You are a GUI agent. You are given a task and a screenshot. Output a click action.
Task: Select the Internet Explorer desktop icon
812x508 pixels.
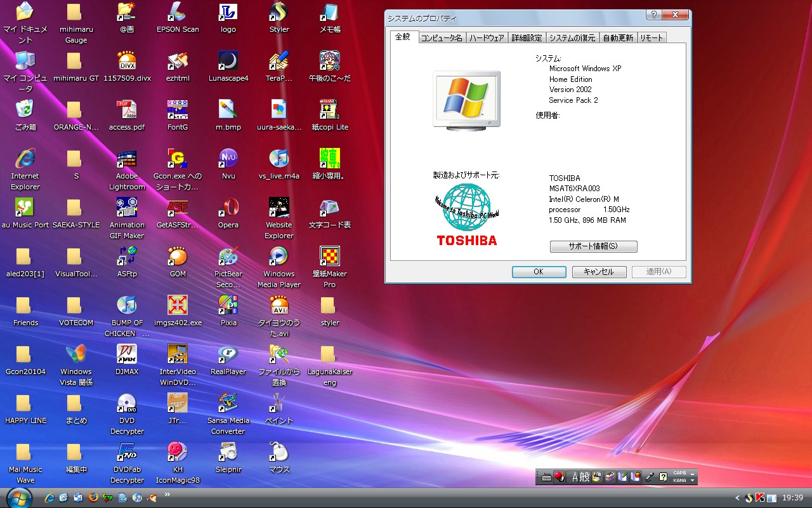(x=25, y=170)
